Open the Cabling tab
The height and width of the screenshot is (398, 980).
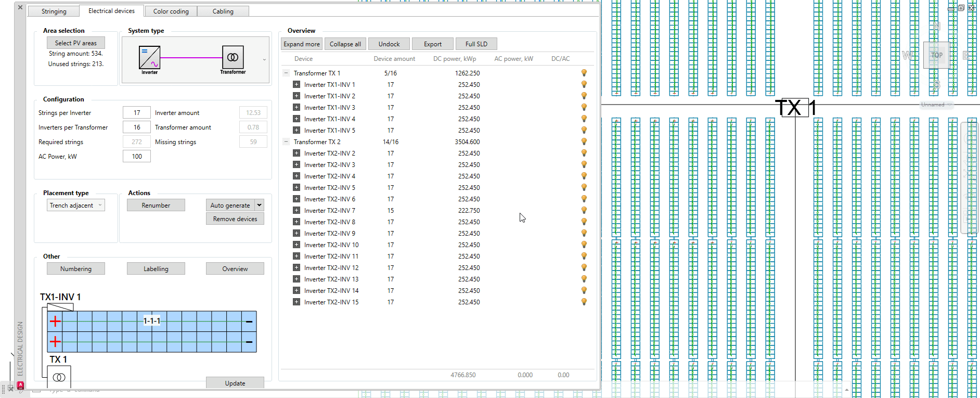[x=223, y=11]
